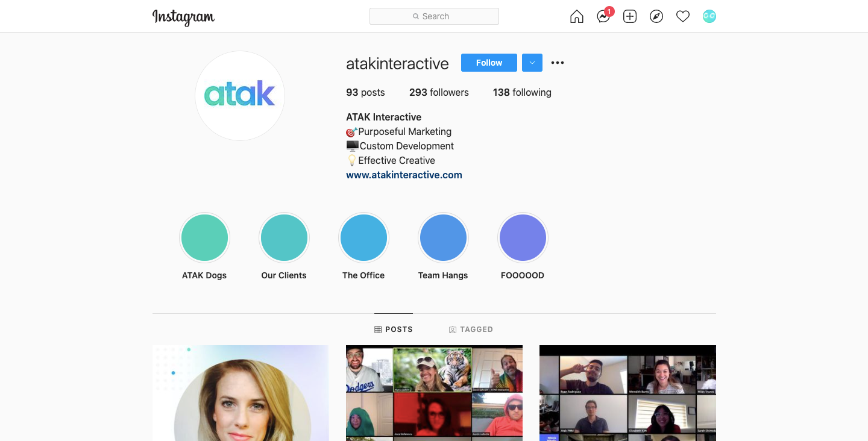Open the three-dot profile options menu

click(558, 63)
